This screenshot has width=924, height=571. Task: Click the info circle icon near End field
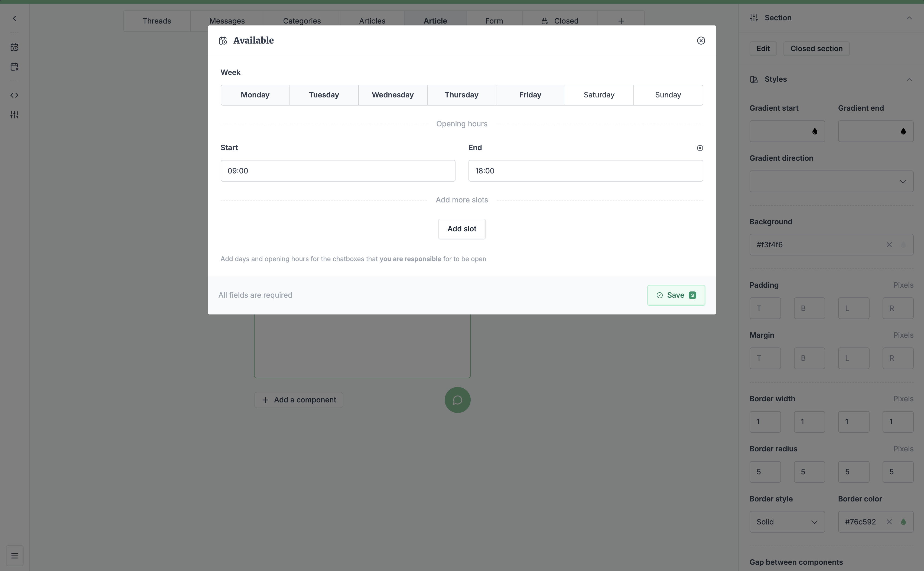699,148
